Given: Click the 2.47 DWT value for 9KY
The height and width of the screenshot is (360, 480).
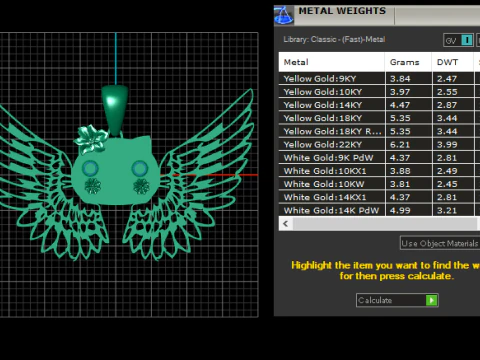Looking at the screenshot, I should [447, 79].
